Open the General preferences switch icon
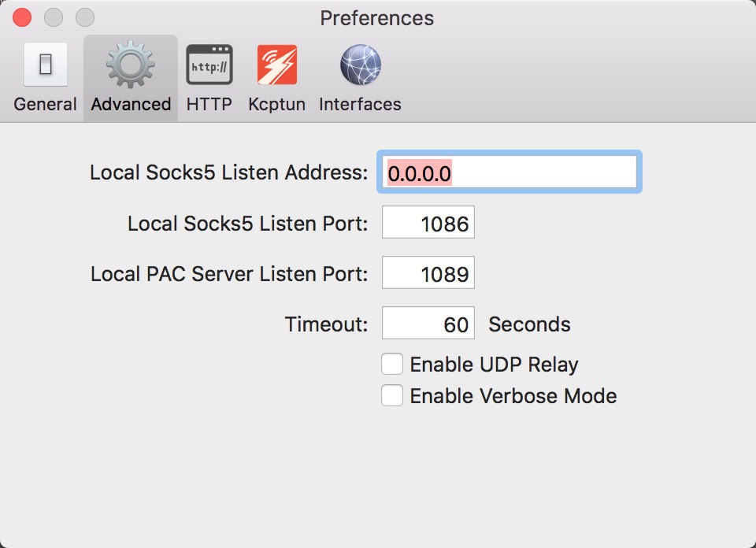 point(46,65)
